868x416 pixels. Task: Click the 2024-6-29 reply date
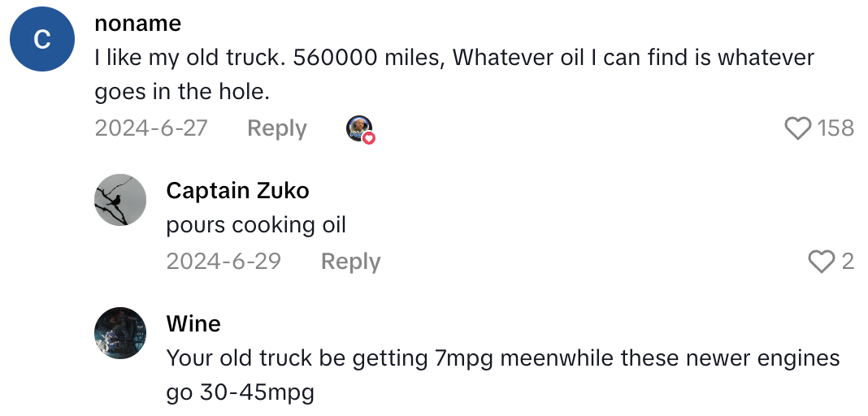point(224,262)
